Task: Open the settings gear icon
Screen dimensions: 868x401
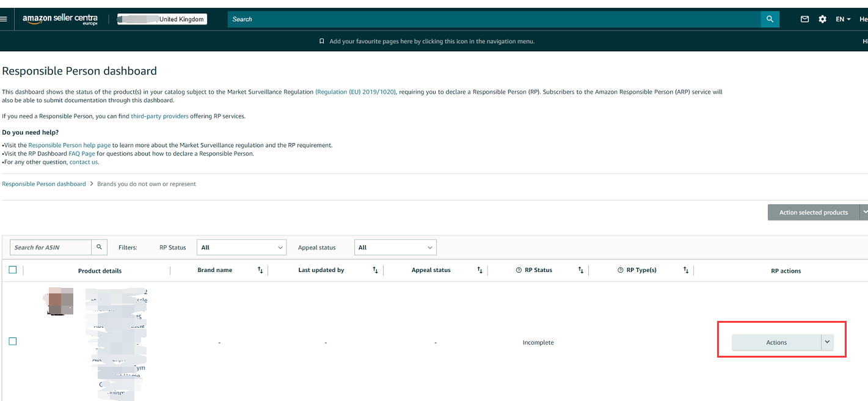Action: coord(822,19)
